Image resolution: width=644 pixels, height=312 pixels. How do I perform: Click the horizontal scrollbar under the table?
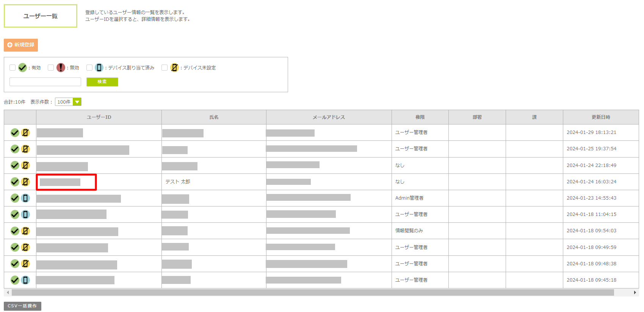pyautogui.click(x=313, y=293)
